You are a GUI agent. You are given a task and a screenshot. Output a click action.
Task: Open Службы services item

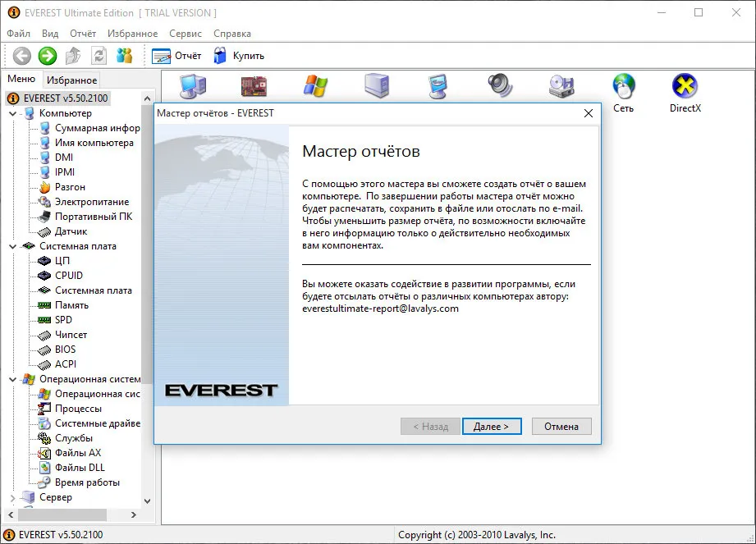tap(65, 438)
